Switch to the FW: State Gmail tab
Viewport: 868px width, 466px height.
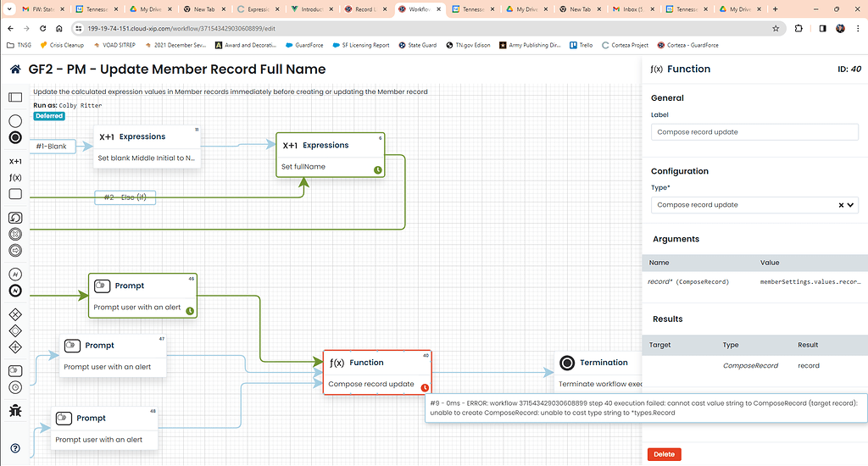tap(43, 8)
